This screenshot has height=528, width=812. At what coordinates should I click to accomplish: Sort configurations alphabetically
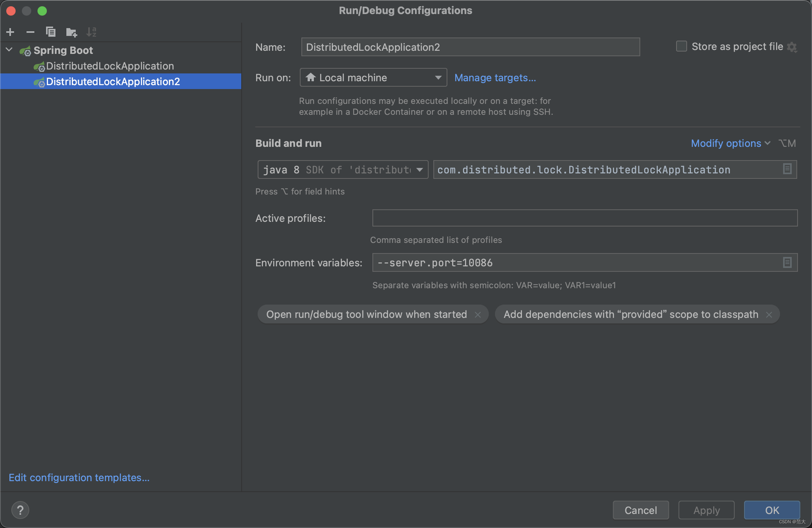tap(91, 32)
